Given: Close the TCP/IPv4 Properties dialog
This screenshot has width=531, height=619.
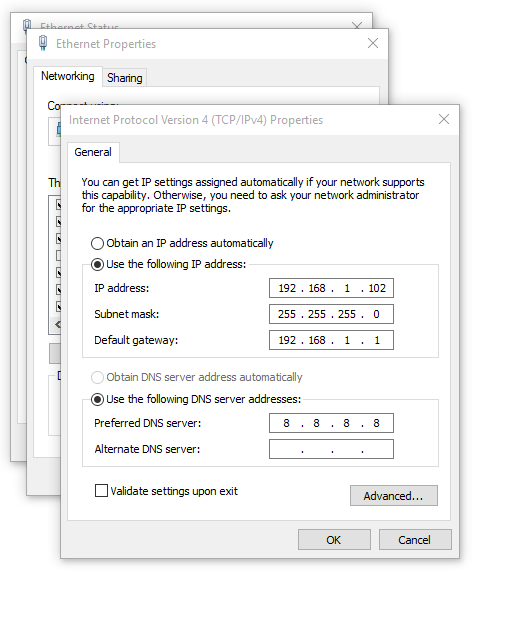Looking at the screenshot, I should coord(444,119).
